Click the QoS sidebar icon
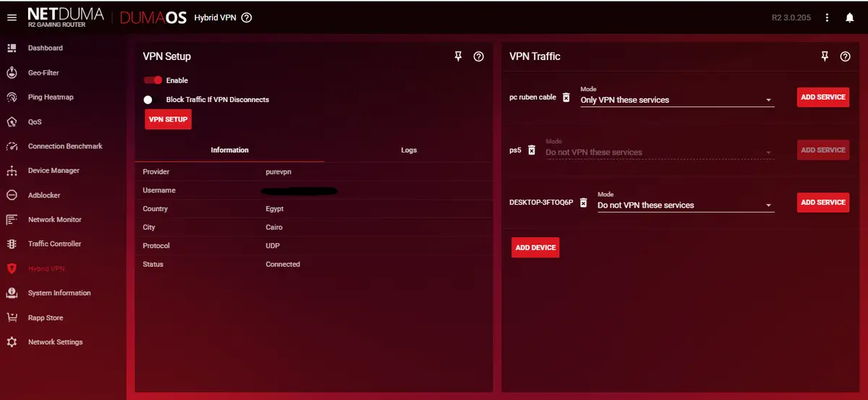 click(x=12, y=122)
